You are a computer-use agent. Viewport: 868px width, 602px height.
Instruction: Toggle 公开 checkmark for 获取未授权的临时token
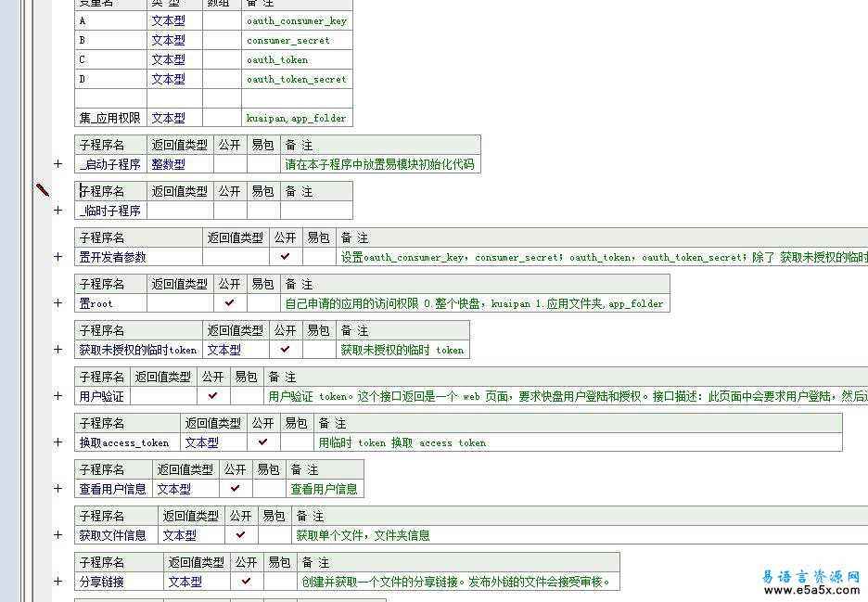tap(286, 350)
